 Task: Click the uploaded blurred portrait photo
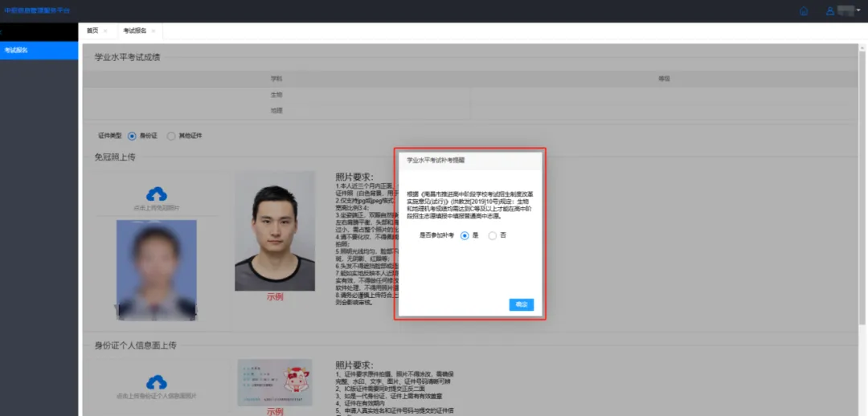(156, 270)
